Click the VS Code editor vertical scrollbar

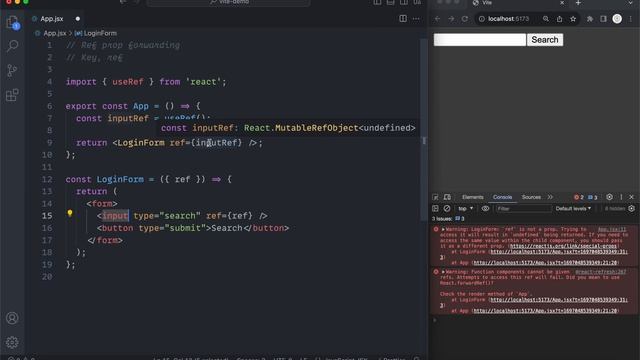[424, 131]
